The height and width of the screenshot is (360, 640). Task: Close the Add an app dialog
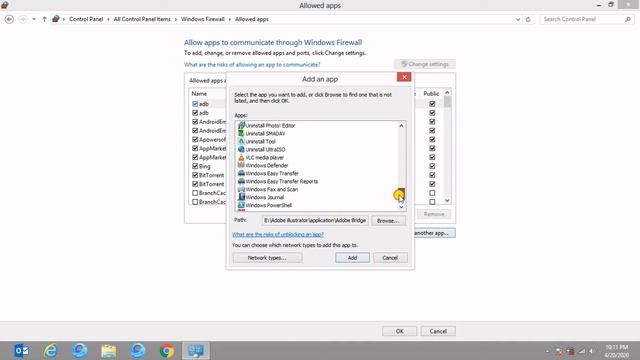pyautogui.click(x=404, y=77)
